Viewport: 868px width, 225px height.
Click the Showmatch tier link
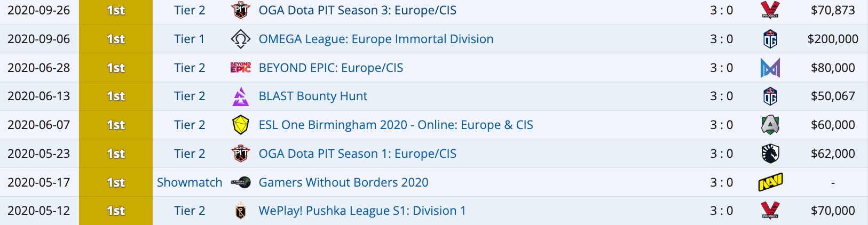tap(190, 182)
